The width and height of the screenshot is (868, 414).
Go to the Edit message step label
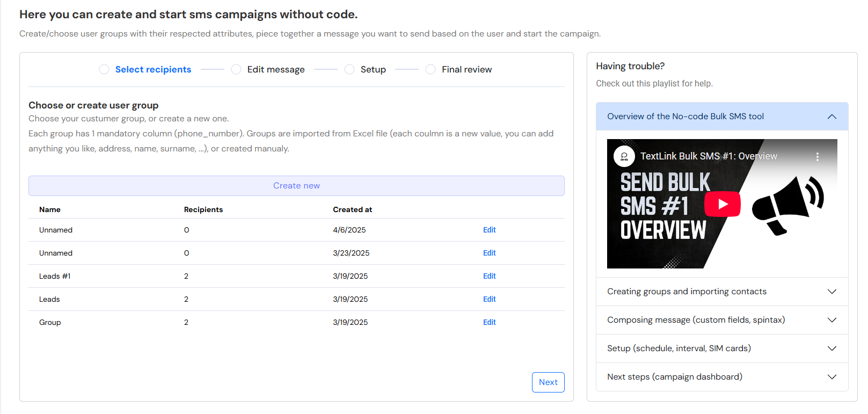click(x=276, y=70)
